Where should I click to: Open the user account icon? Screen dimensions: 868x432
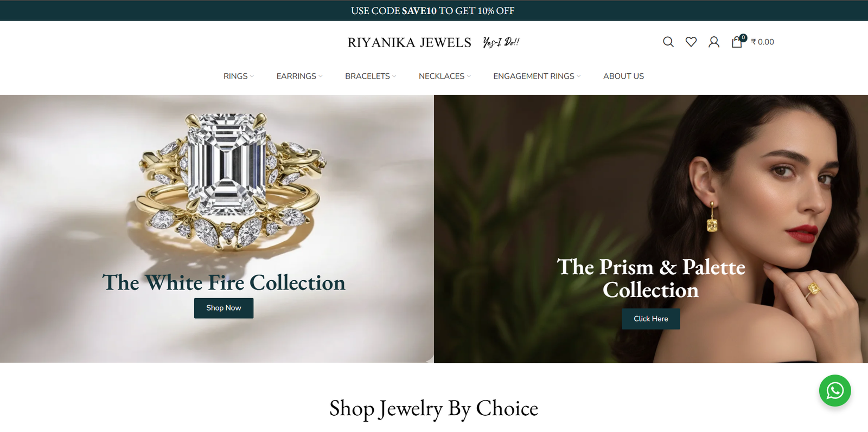tap(714, 42)
